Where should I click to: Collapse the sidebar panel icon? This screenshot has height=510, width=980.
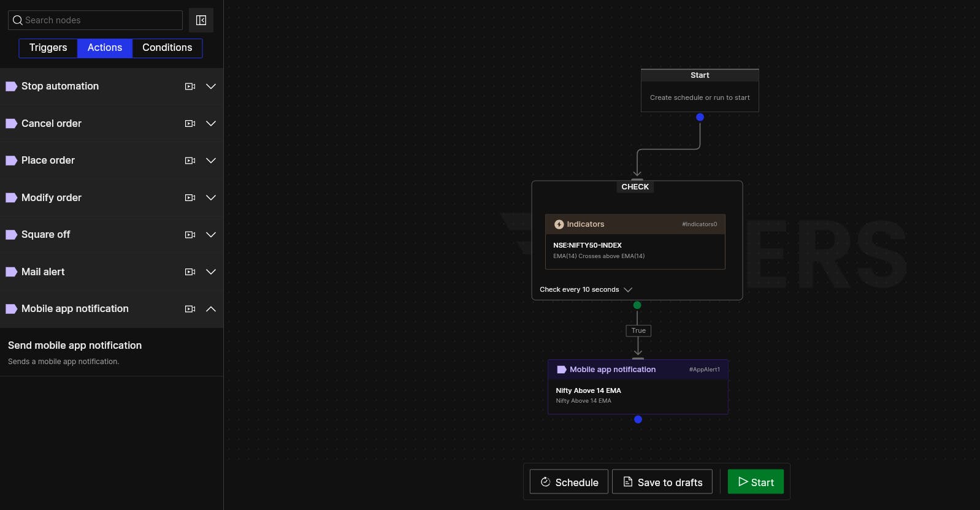point(201,20)
